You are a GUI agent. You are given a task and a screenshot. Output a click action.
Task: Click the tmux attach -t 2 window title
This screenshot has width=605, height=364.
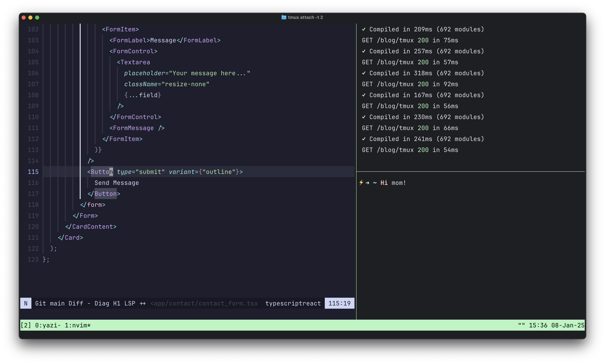305,17
